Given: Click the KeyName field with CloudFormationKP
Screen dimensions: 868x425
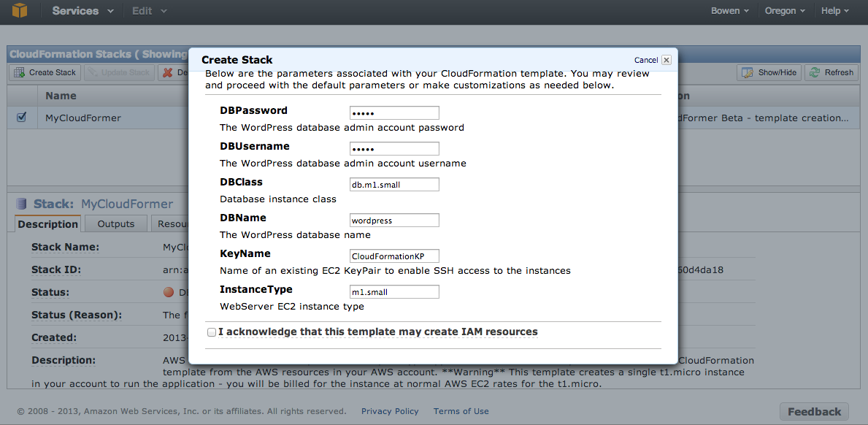Looking at the screenshot, I should point(394,256).
